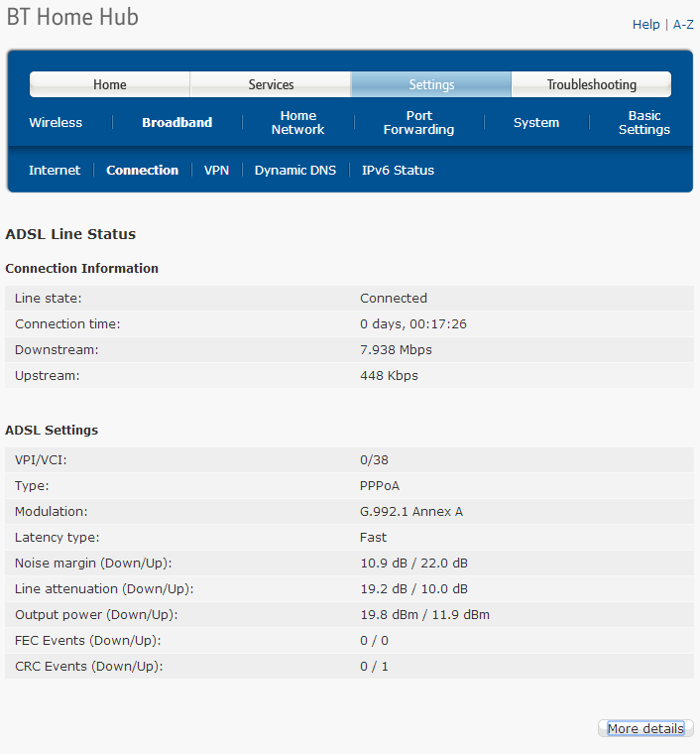Screen dimensions: 700x754
Task: Select the Internet sub-menu
Action: click(55, 171)
